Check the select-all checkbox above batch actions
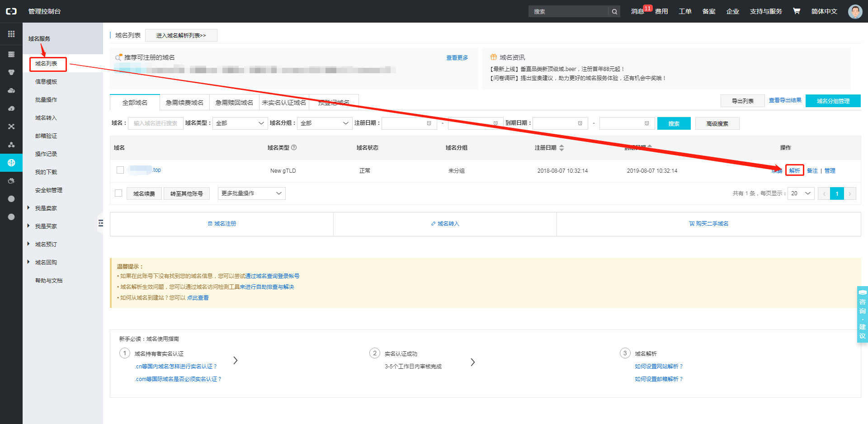 tap(118, 193)
